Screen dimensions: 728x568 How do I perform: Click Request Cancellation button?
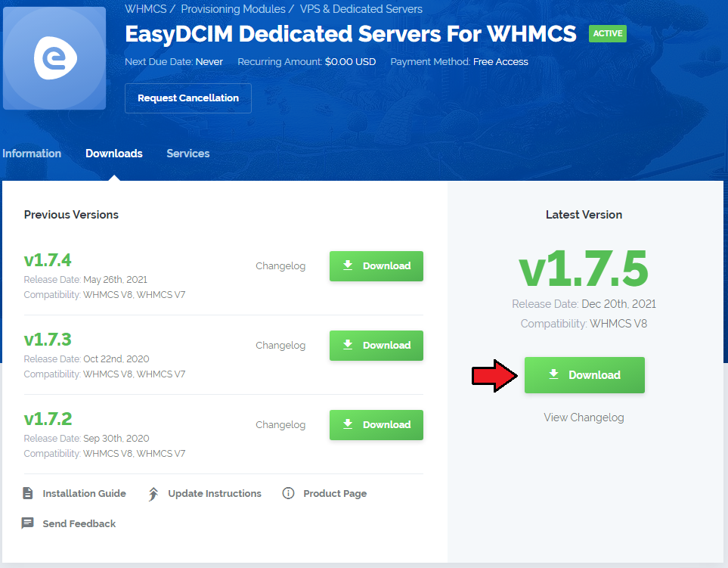(x=188, y=98)
